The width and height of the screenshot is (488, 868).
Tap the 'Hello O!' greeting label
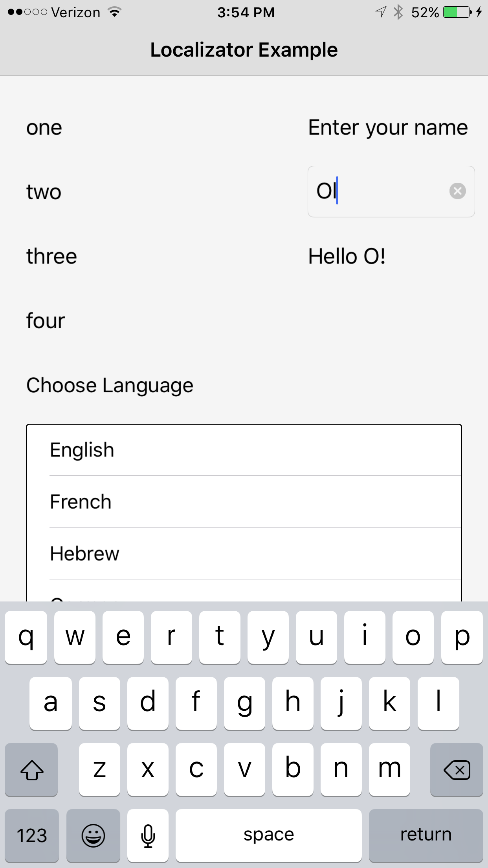[x=347, y=256]
